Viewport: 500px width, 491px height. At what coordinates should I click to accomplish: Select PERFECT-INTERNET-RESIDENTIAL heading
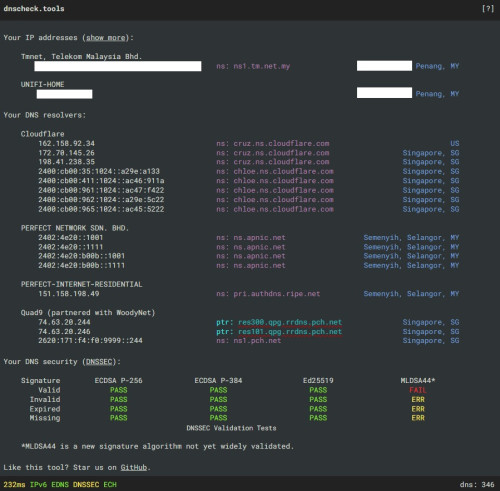(81, 284)
